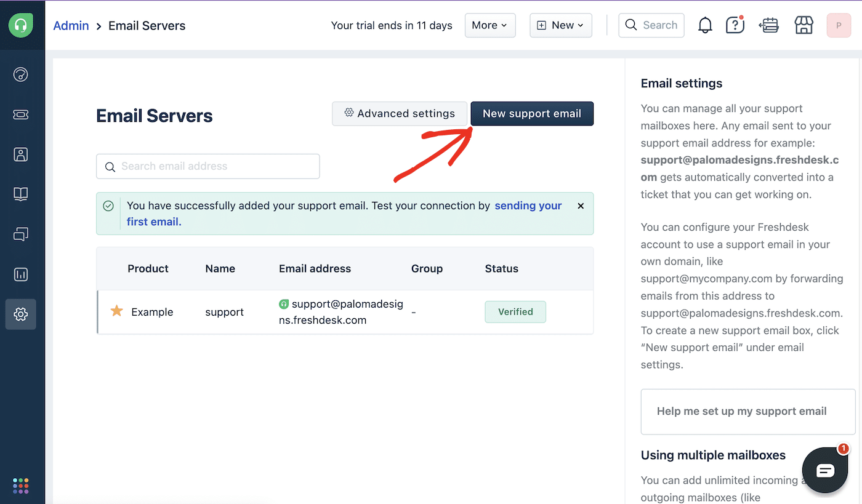The width and height of the screenshot is (862, 504).
Task: Select the Contacts icon in the sidebar
Action: [x=20, y=154]
